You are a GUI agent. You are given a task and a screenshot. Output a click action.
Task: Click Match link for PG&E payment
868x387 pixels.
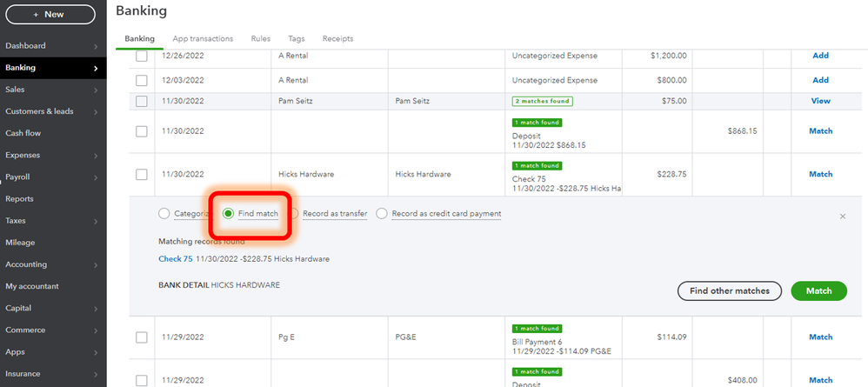pos(820,337)
